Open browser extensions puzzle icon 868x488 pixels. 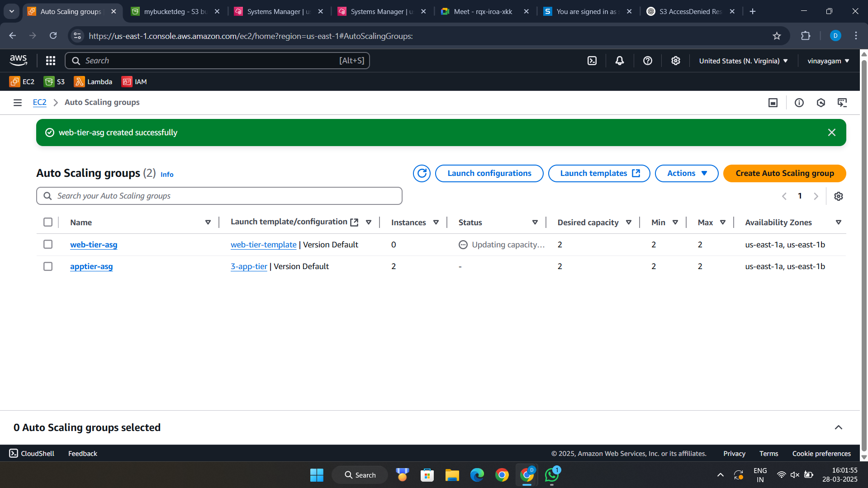pyautogui.click(x=806, y=36)
